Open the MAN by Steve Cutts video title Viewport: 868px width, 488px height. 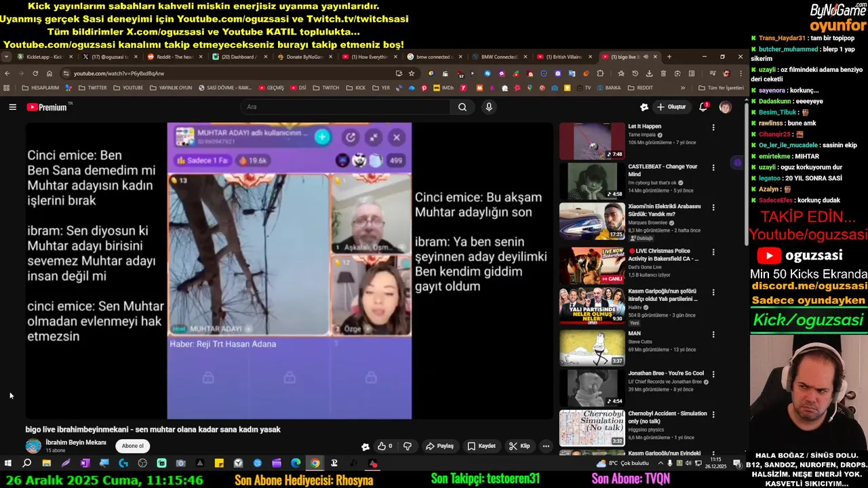click(635, 333)
